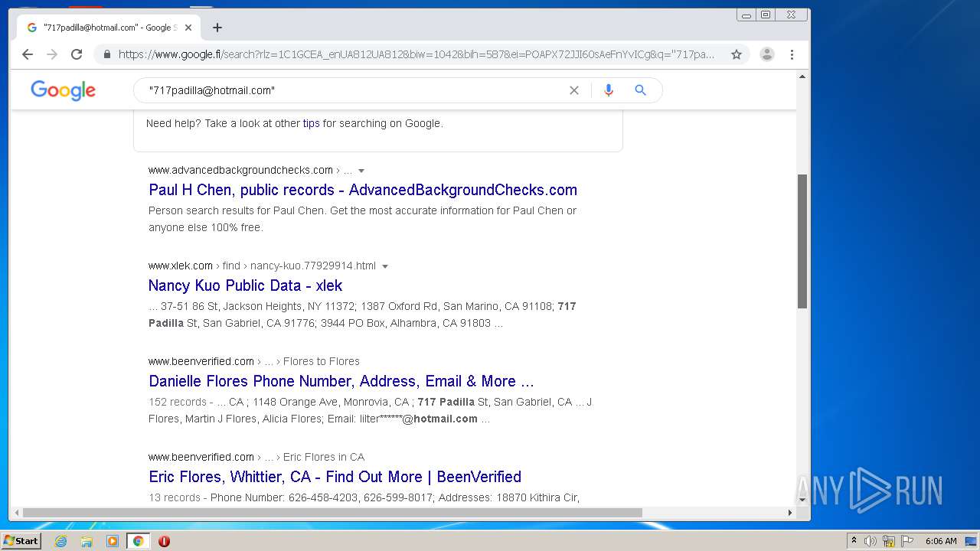The height and width of the screenshot is (551, 980).
Task: Expand advancedbackgroundchecks result options arrow
Action: (361, 171)
